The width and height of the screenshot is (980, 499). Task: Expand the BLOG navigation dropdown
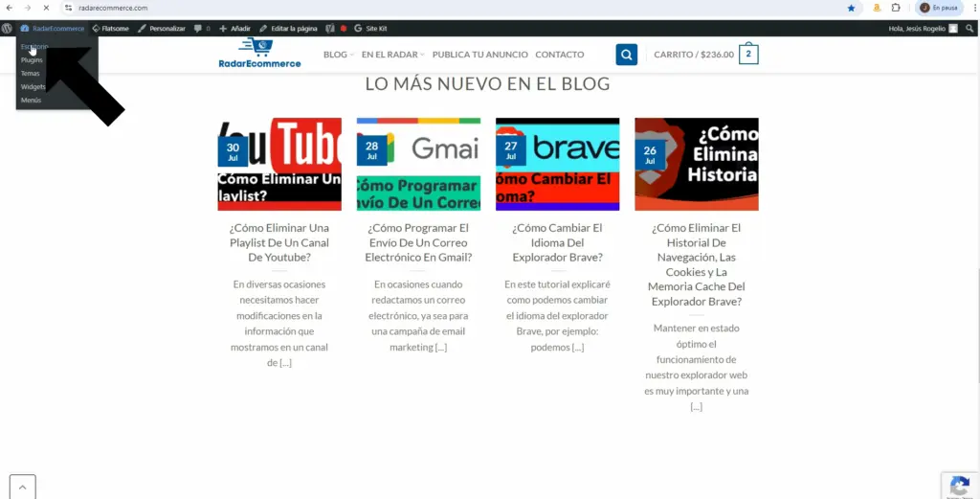tap(338, 55)
